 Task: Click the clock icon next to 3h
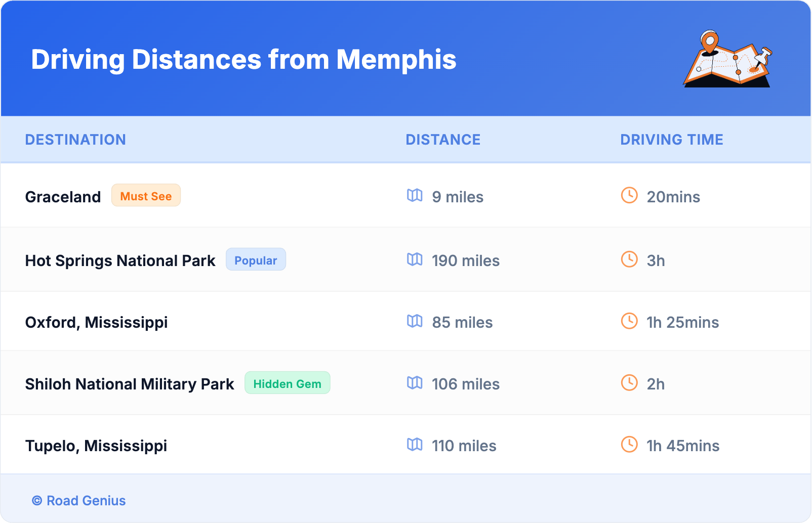629,259
